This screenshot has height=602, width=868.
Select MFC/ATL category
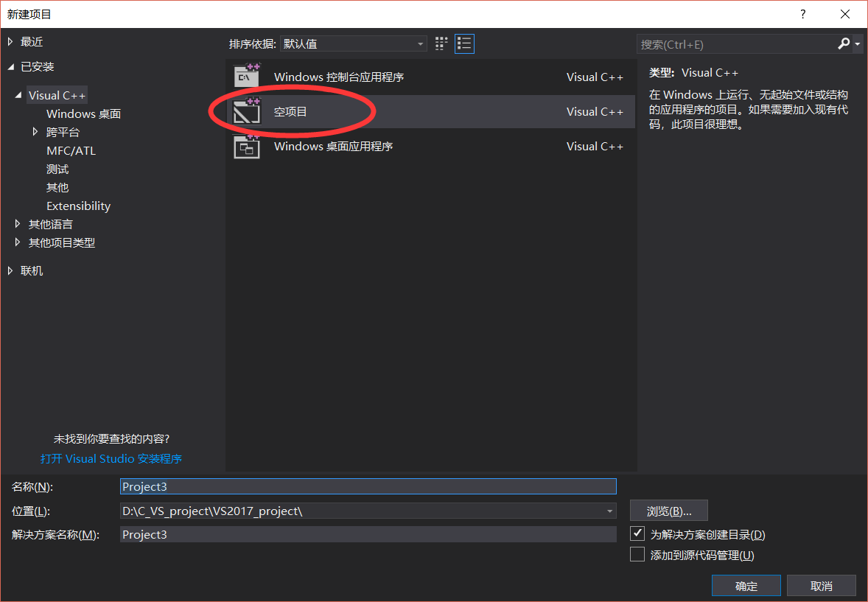point(71,150)
